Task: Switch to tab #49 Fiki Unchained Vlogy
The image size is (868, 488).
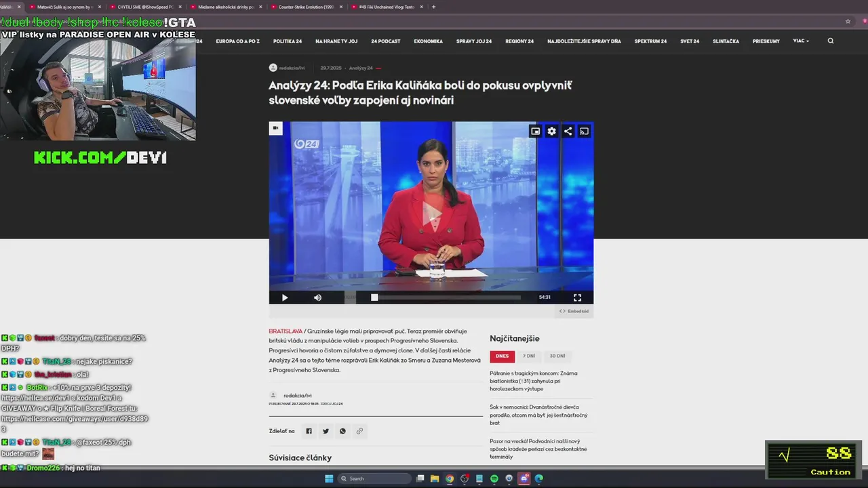Action: click(387, 7)
